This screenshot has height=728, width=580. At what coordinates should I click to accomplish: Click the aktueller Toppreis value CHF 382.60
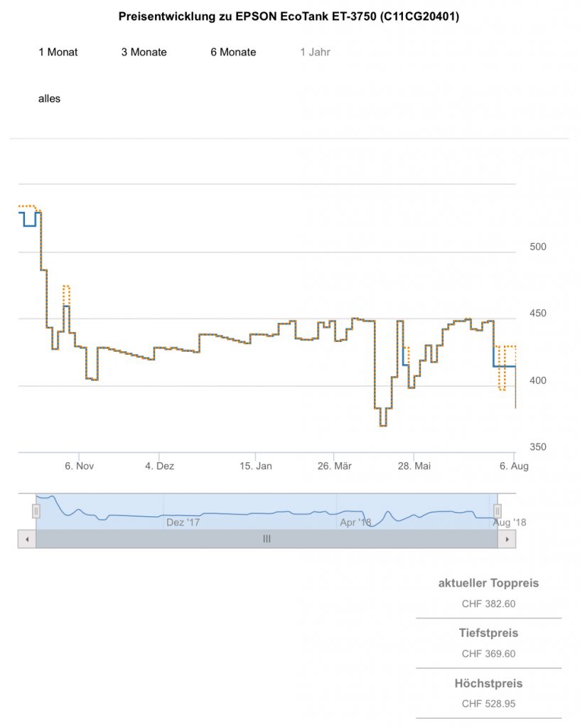[x=488, y=604]
